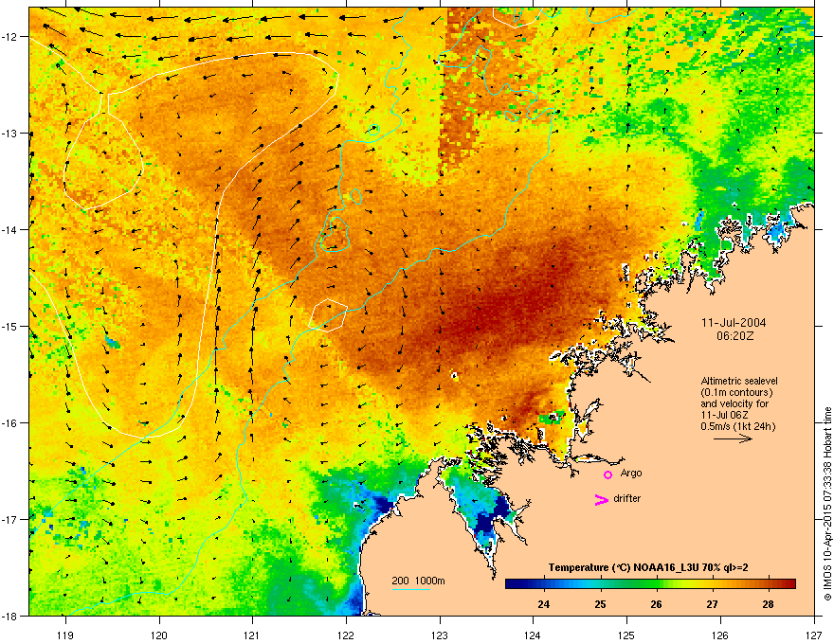This screenshot has width=834, height=644.
Task: Click the '200 1000m' depth label
Action: [x=418, y=581]
